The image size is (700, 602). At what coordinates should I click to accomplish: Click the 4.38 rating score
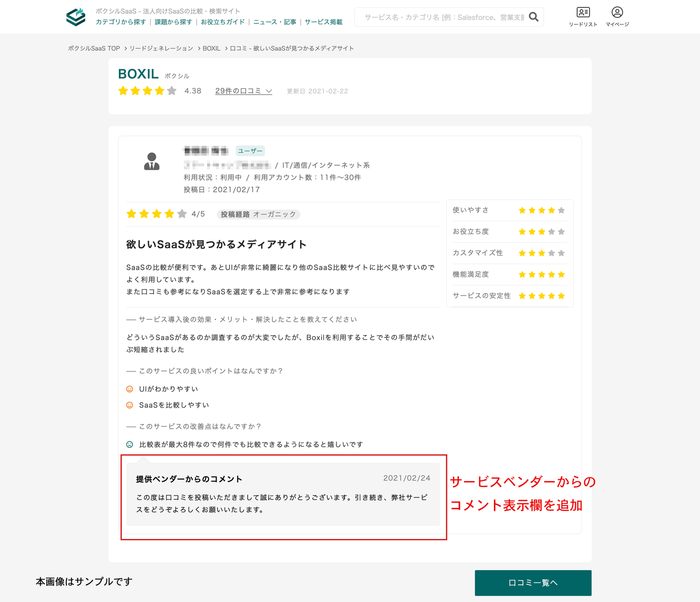(x=193, y=91)
